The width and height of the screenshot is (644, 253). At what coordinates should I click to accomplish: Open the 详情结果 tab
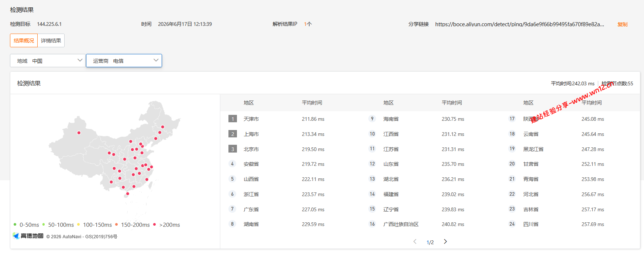[x=51, y=41]
